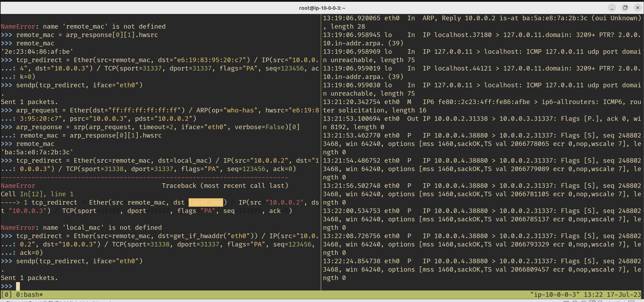Click the MAC string '2e:23:04:86:af:be'

[37, 52]
